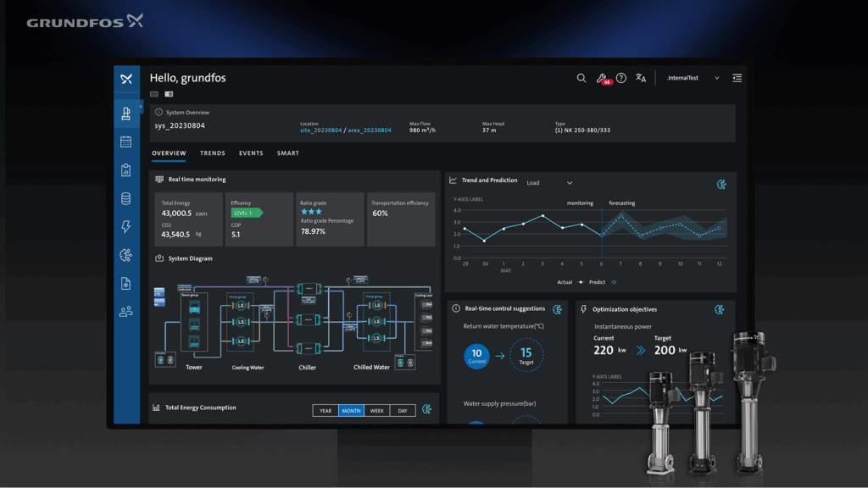This screenshot has height=488, width=868.
Task: Expand the .InternalTest account dropdown
Action: click(717, 77)
